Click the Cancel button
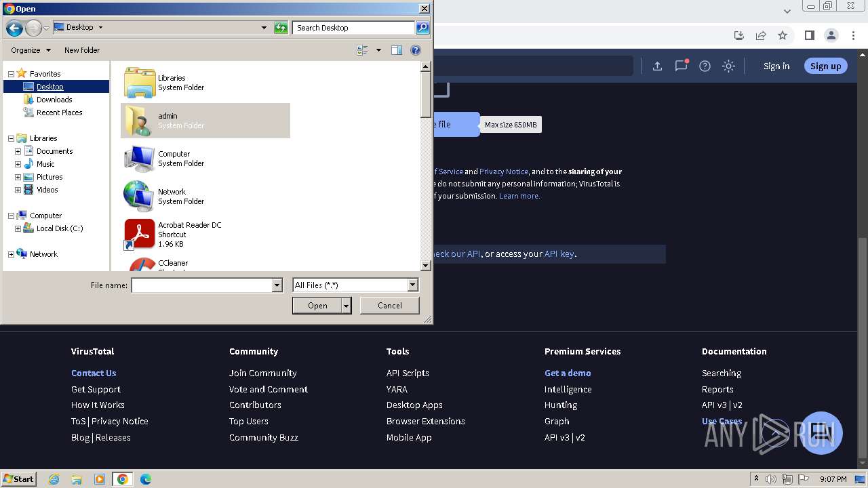Screen dimensions: 868x488 click(389, 306)
